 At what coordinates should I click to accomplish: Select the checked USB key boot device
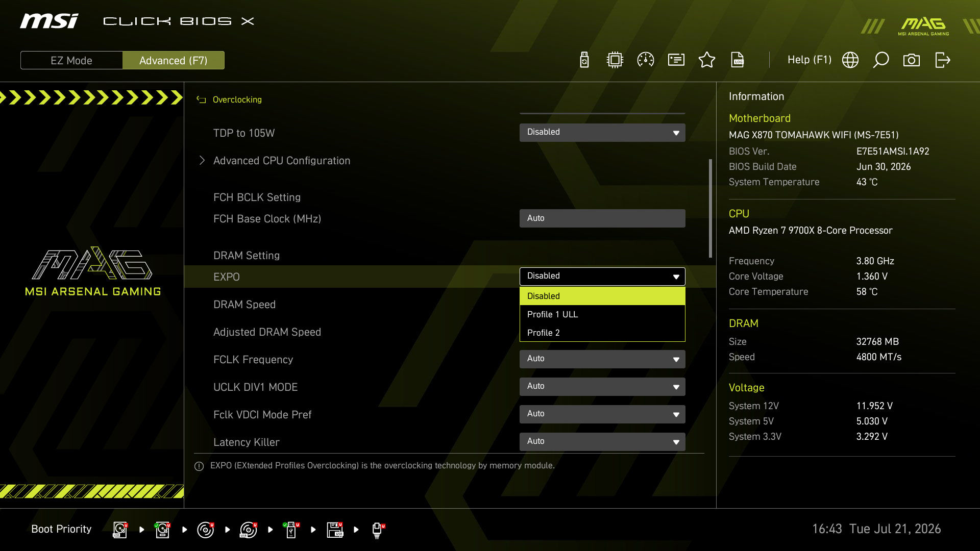[x=291, y=530]
